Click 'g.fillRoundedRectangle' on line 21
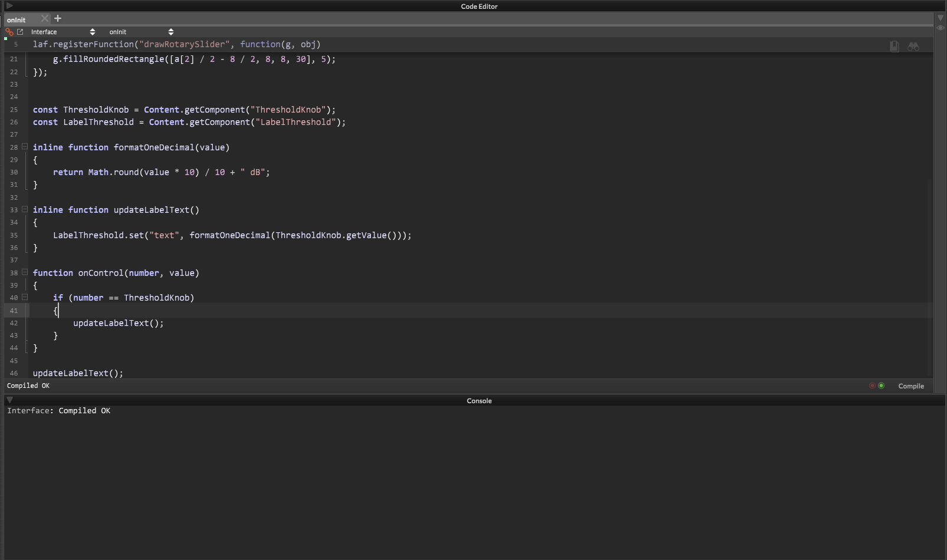Image resolution: width=947 pixels, height=560 pixels. (108, 59)
